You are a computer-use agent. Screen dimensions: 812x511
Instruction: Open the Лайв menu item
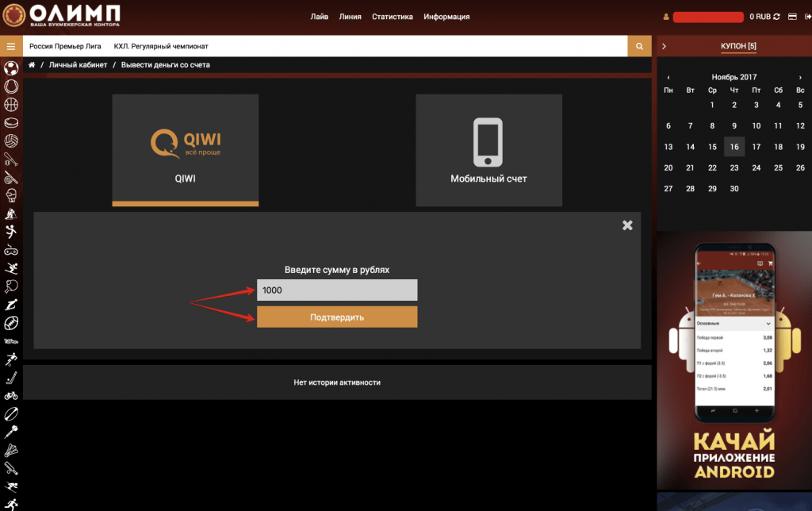pos(320,17)
